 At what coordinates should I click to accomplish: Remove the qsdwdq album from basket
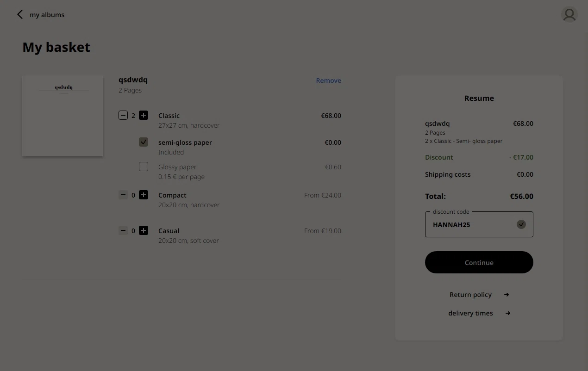pyautogui.click(x=328, y=80)
